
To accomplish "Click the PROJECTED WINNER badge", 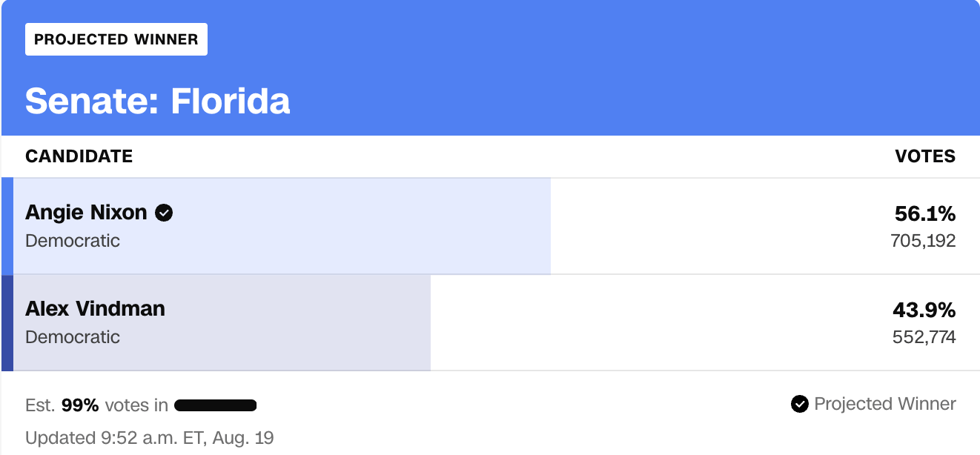I will click(x=116, y=39).
